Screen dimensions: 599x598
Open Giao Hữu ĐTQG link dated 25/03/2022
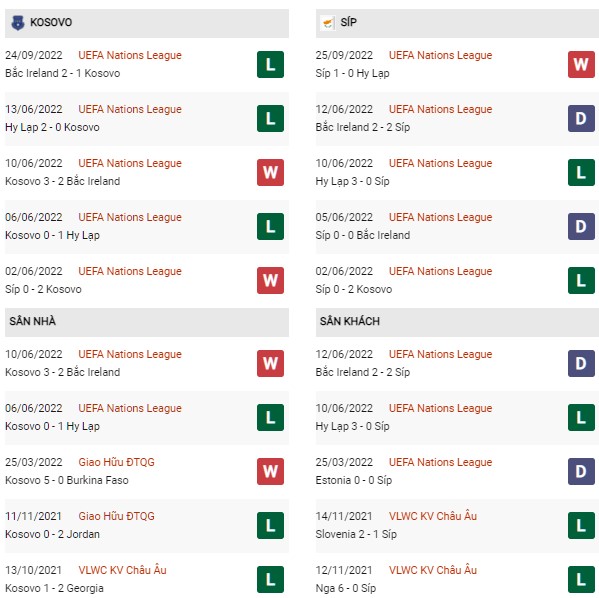tap(117, 462)
